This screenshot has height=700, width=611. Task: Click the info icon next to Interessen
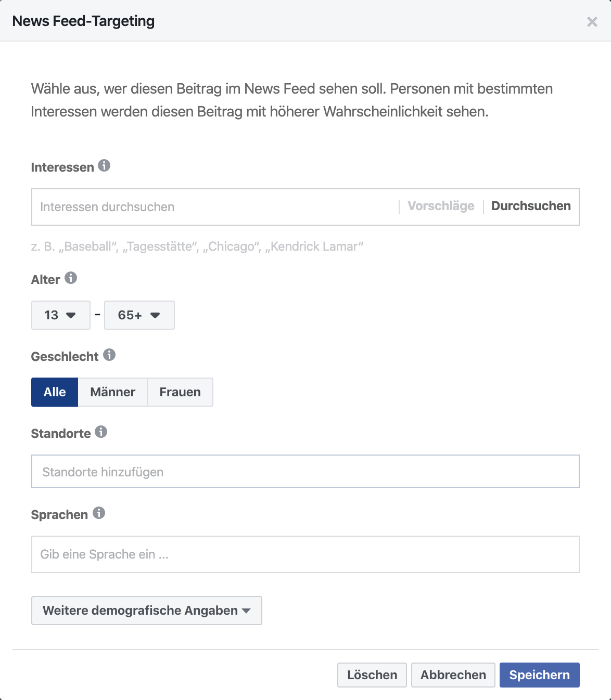[104, 165]
